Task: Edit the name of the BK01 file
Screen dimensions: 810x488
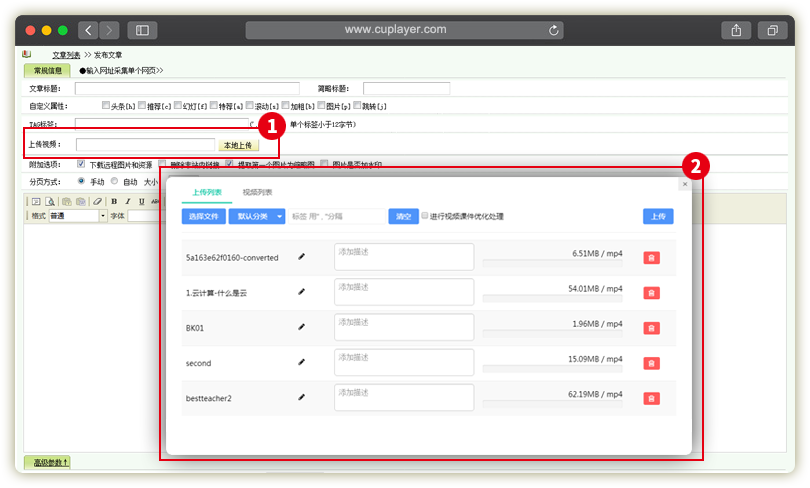Action: point(302,327)
